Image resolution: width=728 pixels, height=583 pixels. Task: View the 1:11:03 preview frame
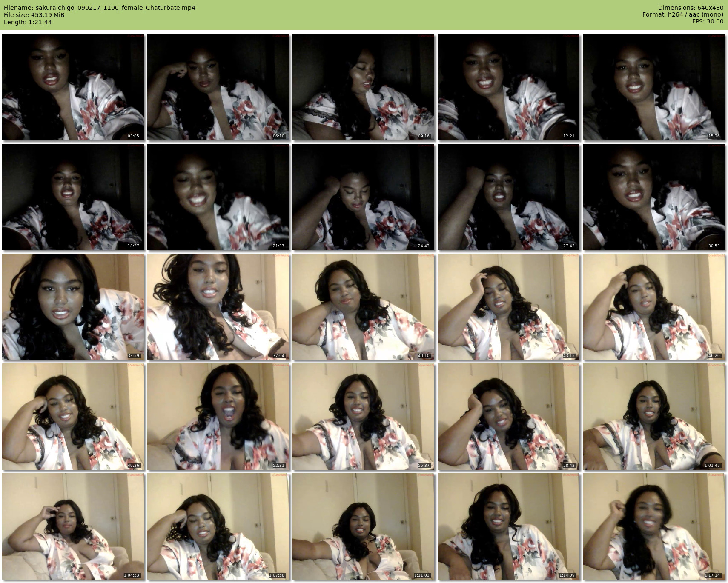point(364,526)
